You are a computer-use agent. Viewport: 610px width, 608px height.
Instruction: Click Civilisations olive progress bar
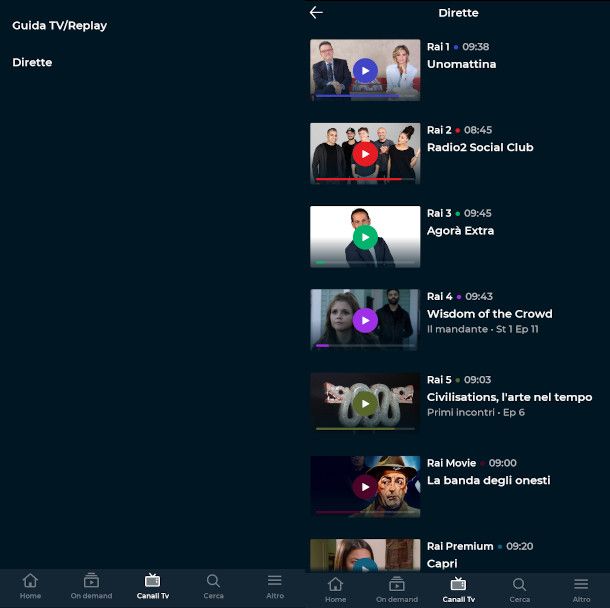click(x=365, y=429)
